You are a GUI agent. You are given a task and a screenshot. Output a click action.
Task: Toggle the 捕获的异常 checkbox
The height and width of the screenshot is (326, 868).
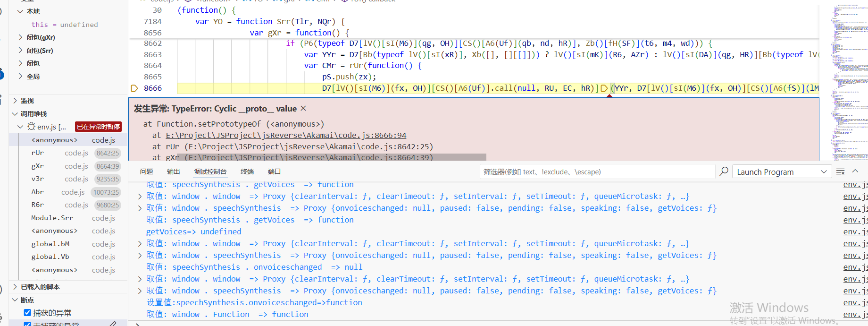coord(27,313)
